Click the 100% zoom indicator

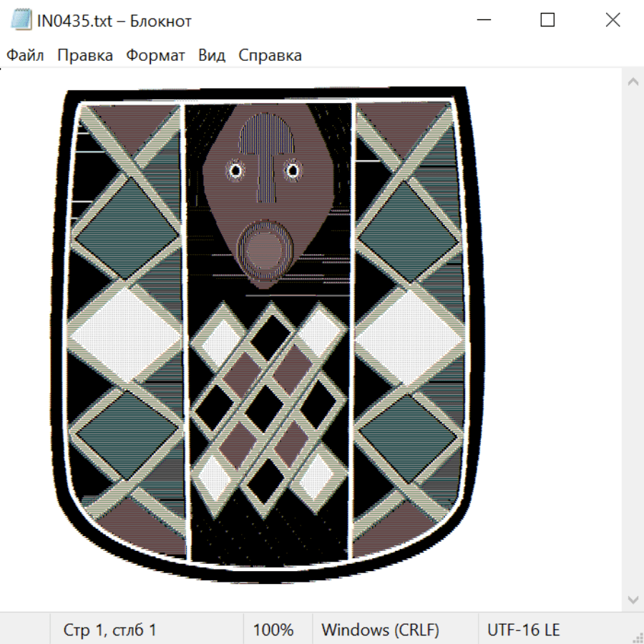tap(273, 630)
